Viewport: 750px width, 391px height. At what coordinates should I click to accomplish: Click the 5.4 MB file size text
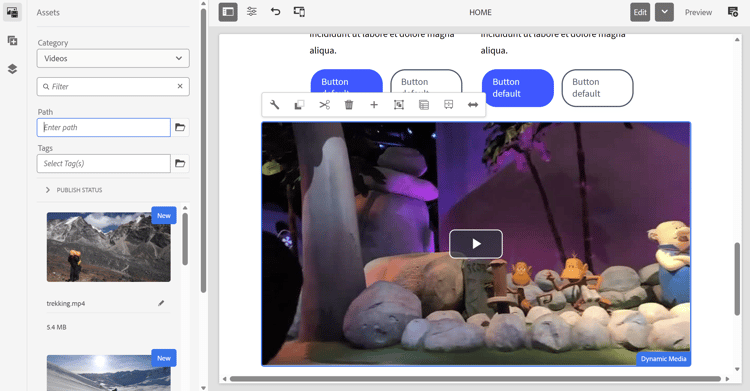click(x=56, y=327)
